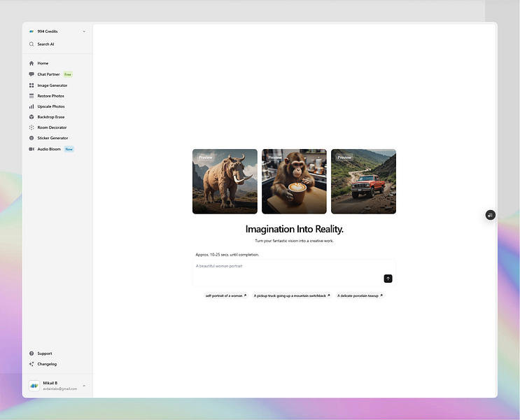
Task: Click the Home house icon
Action: click(x=31, y=63)
